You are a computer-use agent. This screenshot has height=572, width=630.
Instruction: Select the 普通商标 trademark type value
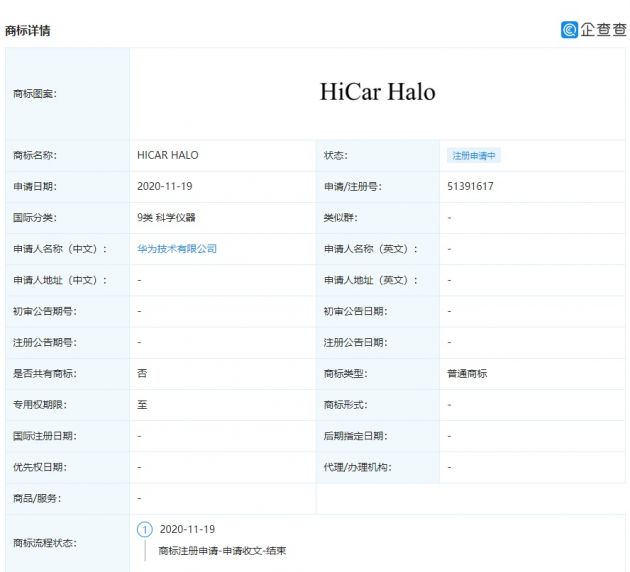point(467,374)
